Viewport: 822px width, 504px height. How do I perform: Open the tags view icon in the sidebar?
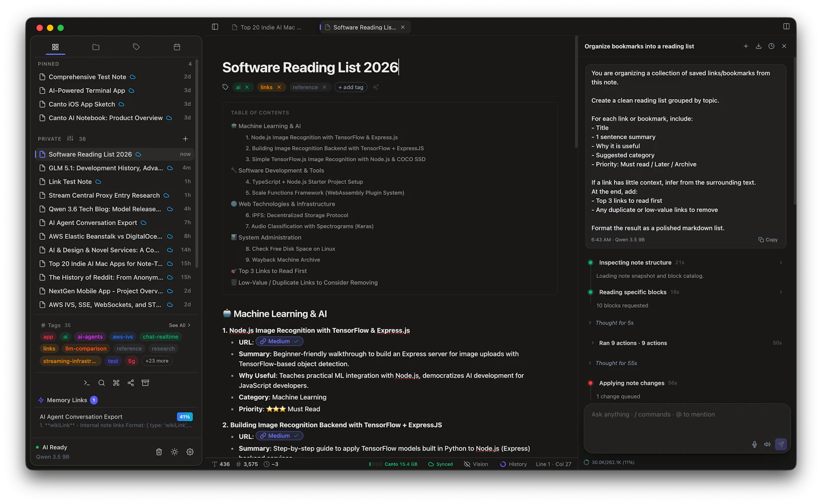[136, 47]
